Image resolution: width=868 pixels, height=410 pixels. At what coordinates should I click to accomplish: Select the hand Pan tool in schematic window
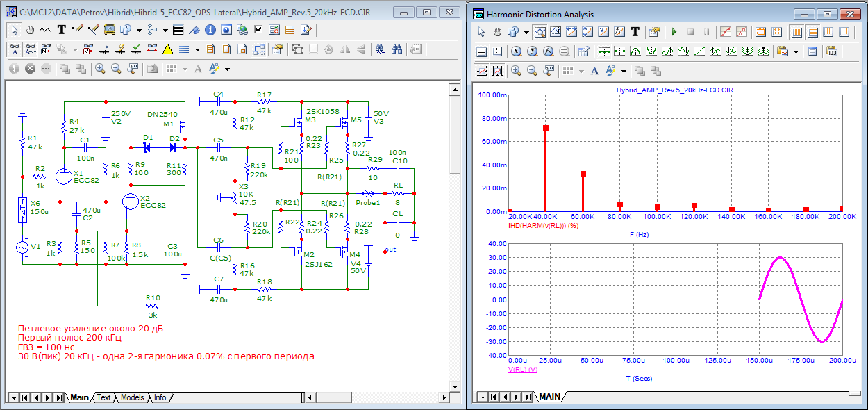pos(30,30)
